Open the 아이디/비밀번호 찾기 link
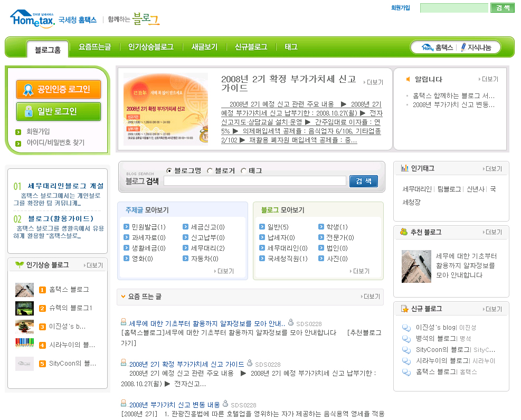Image resolution: width=521 pixels, height=420 pixels. (x=55, y=142)
